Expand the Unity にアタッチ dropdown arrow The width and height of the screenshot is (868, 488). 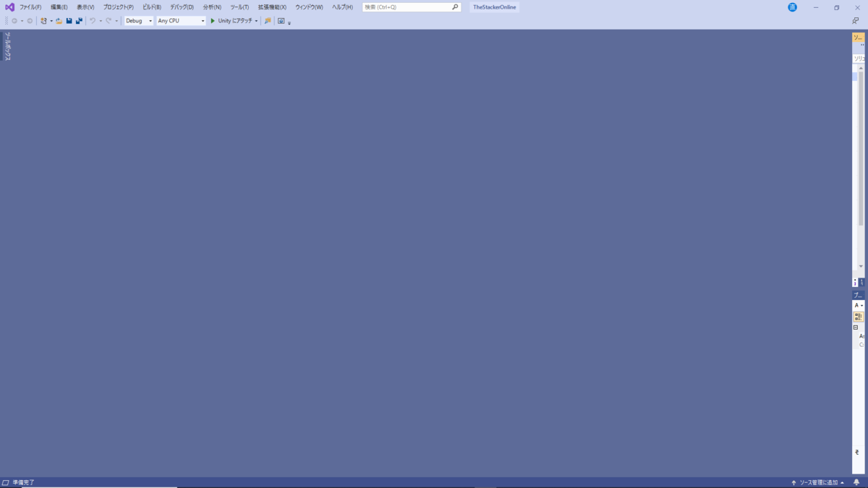point(257,21)
